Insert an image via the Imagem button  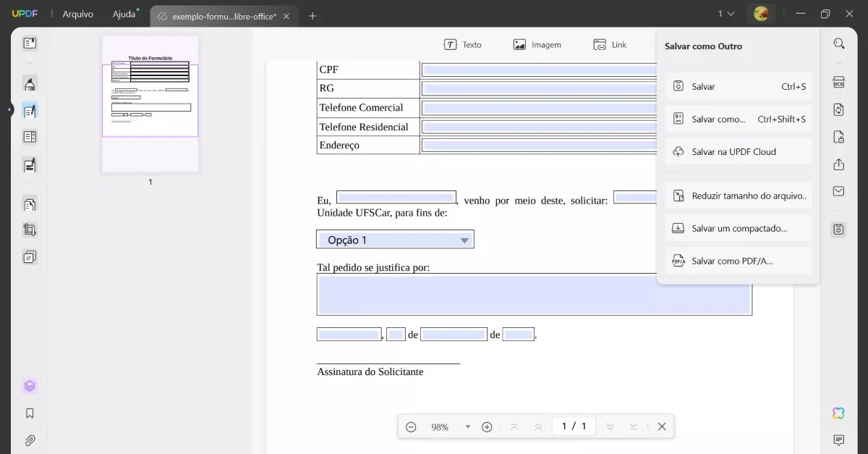coord(537,44)
